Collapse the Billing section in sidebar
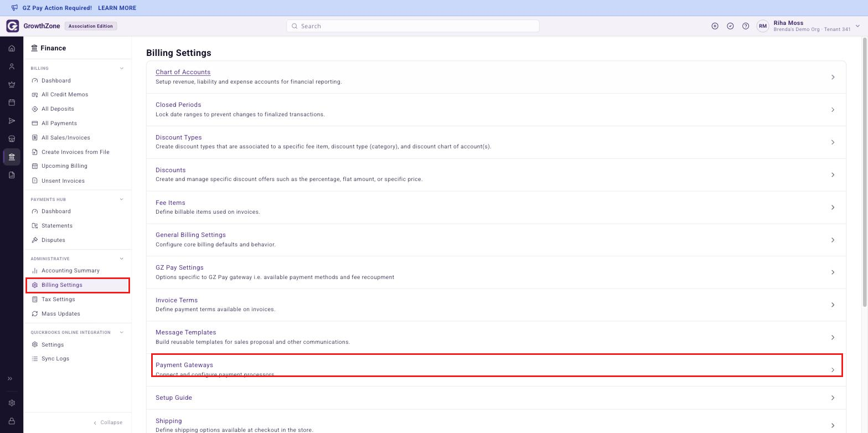The height and width of the screenshot is (433, 868). (x=122, y=69)
